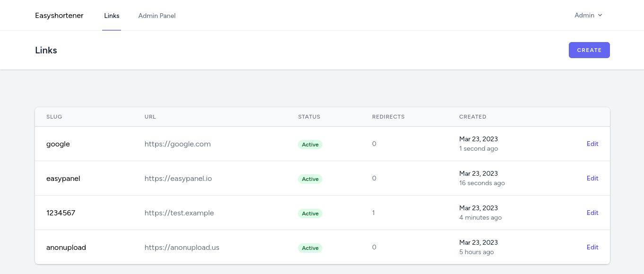The width and height of the screenshot is (644, 274).
Task: Edit the google short link
Action: tap(592, 144)
